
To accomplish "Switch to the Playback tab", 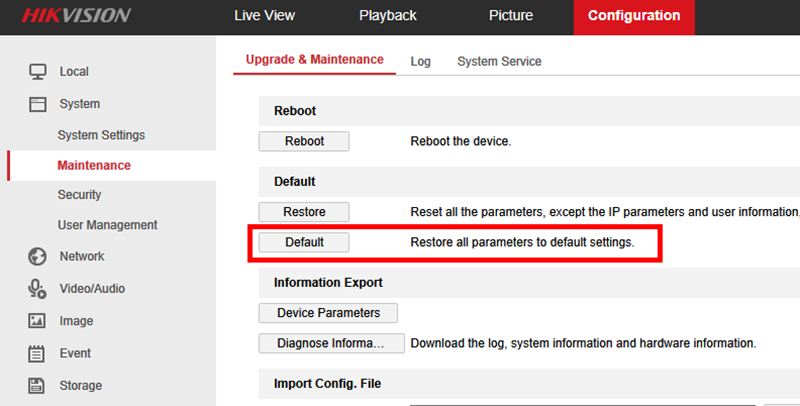I will tap(388, 16).
